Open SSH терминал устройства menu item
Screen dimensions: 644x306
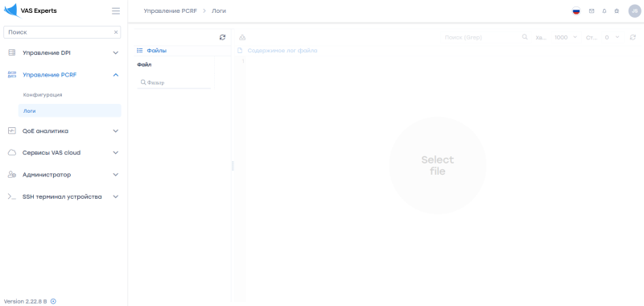click(x=63, y=196)
